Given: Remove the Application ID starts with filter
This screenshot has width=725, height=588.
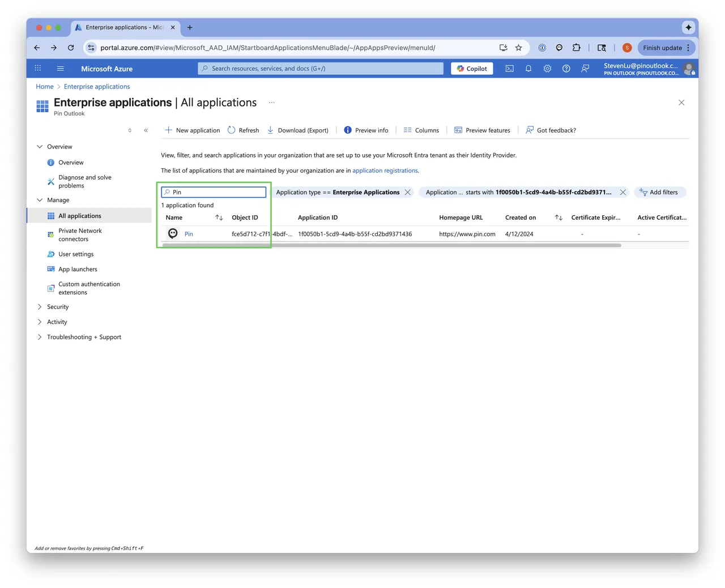Looking at the screenshot, I should coord(623,193).
